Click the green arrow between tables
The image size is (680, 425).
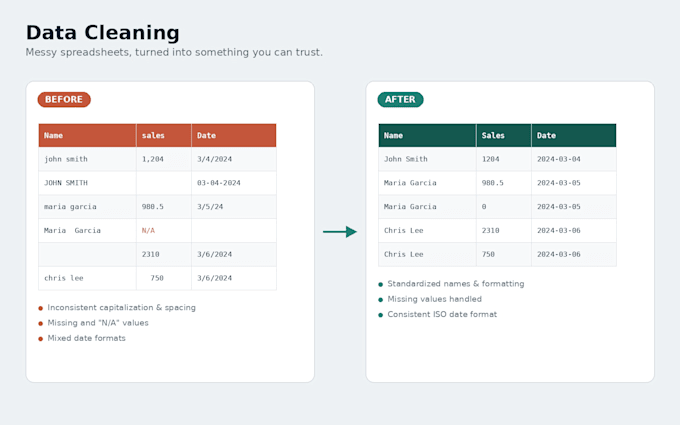340,232
